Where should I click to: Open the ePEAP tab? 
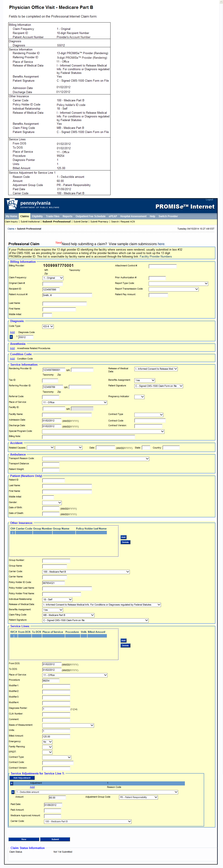(x=113, y=216)
